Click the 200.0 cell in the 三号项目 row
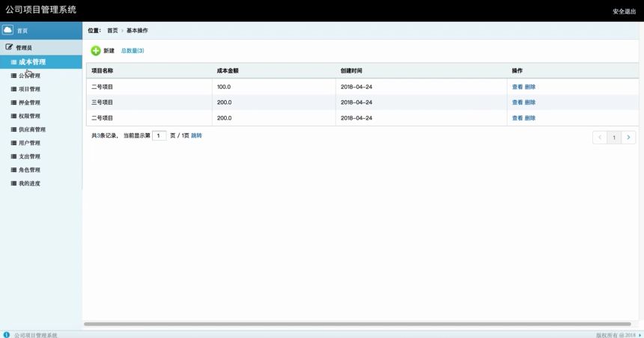Image resolution: width=644 pixels, height=338 pixels. point(224,102)
